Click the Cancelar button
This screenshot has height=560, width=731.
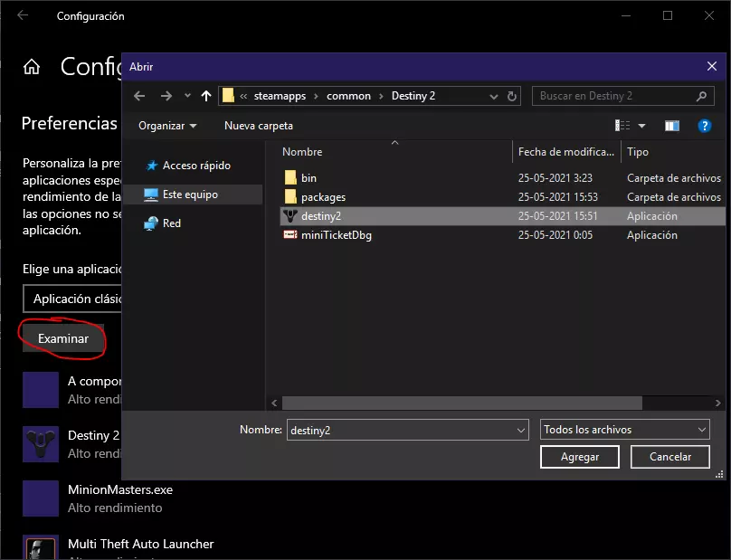click(669, 457)
